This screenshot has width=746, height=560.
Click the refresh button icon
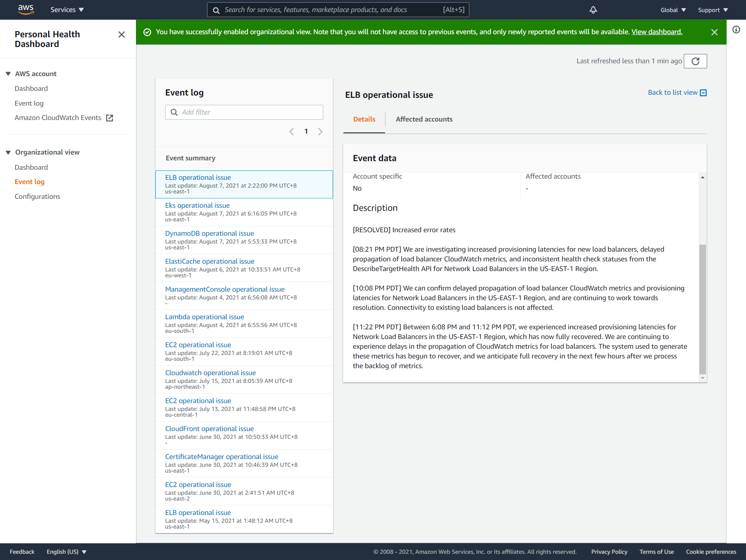(x=695, y=61)
